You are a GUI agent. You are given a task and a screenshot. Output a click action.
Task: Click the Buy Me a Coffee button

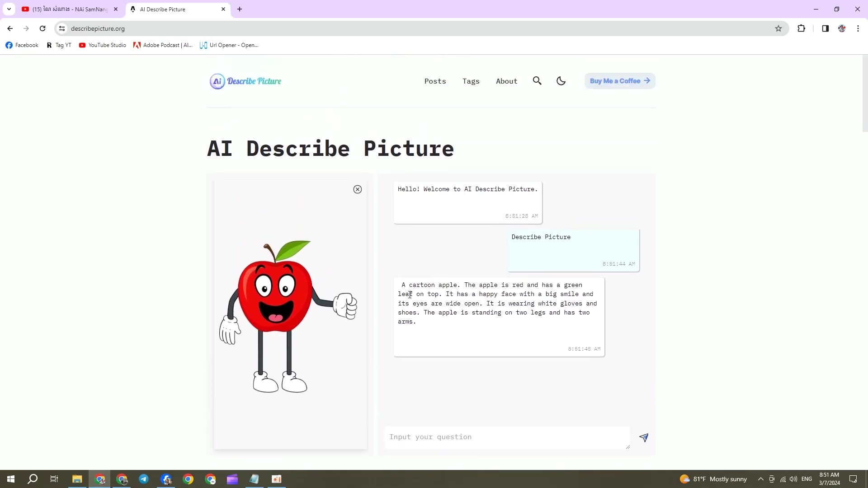coord(619,81)
